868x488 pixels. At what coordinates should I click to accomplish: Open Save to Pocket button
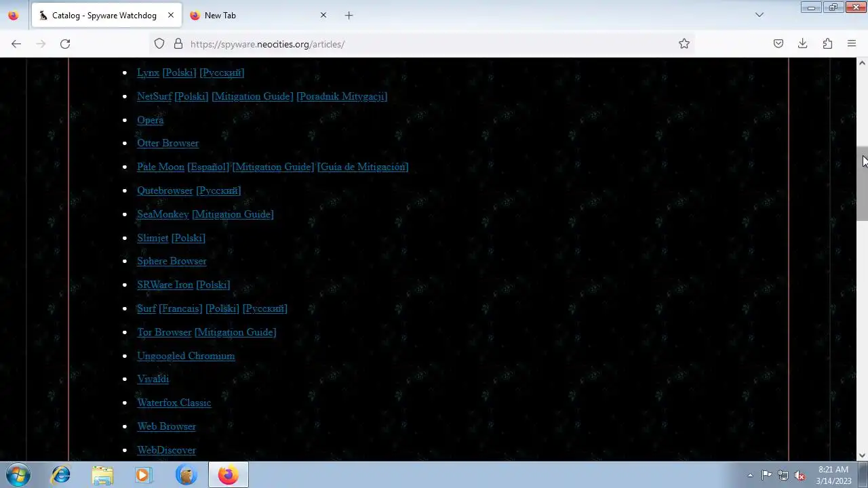click(x=778, y=43)
